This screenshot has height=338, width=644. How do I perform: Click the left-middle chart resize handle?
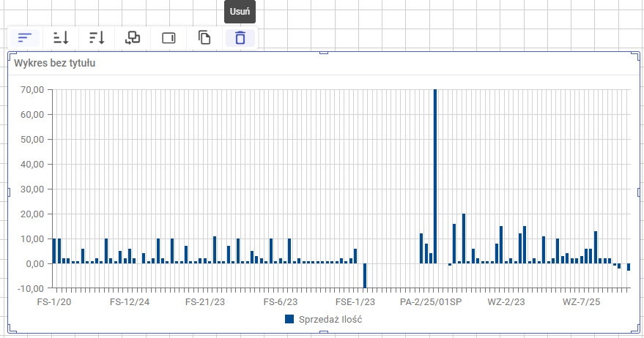tap(9, 192)
